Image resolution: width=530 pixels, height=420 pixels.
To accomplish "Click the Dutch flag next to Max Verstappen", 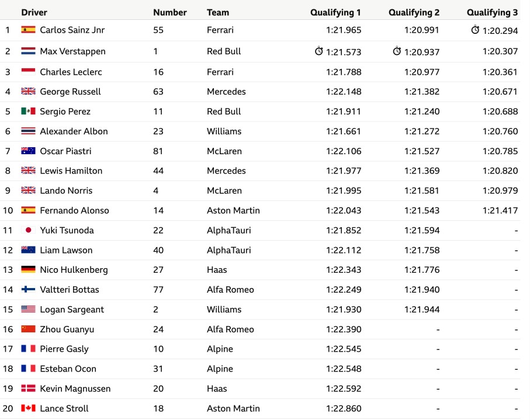I will tap(28, 51).
